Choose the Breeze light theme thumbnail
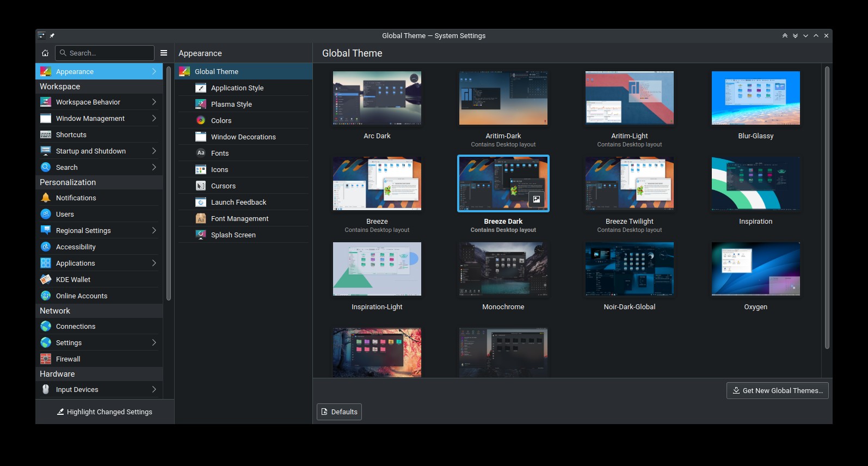 (377, 183)
